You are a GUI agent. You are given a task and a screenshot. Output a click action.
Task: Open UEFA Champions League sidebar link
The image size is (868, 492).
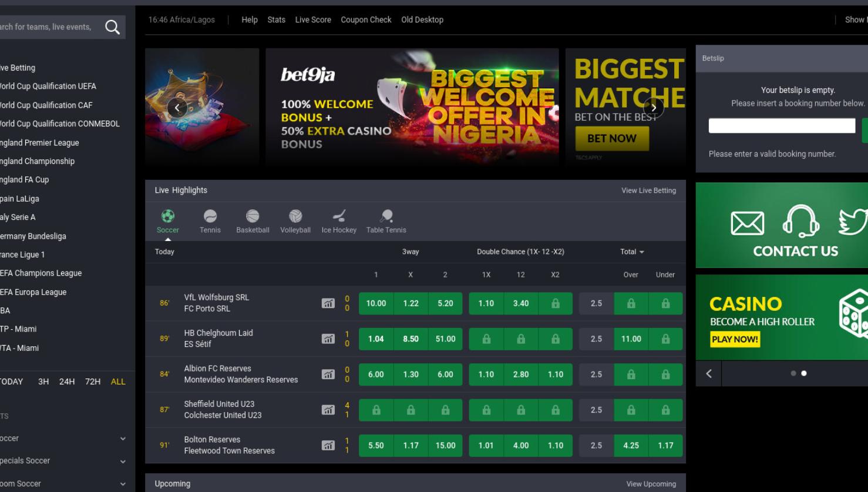(41, 273)
